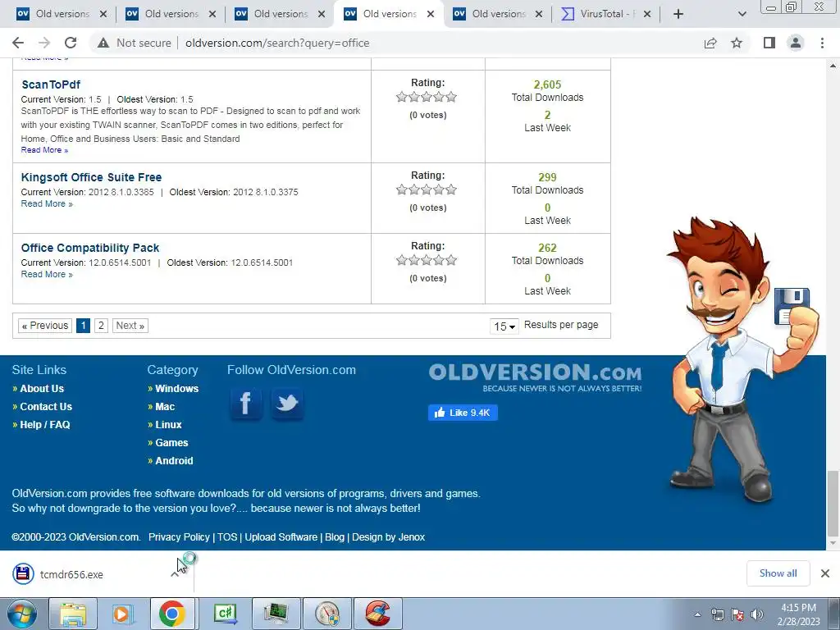Browse the Mac category
This screenshot has height=630, width=840.
coord(165,407)
